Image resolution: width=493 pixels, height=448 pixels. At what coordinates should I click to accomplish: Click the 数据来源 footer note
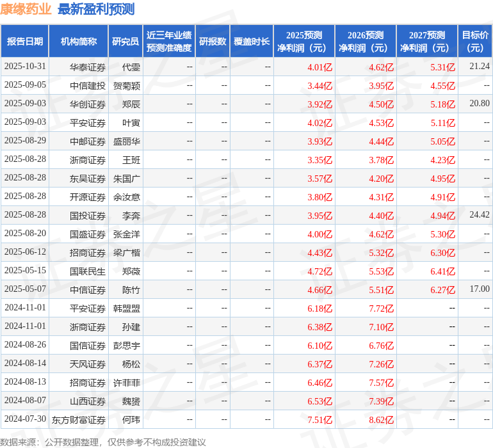click(x=103, y=442)
